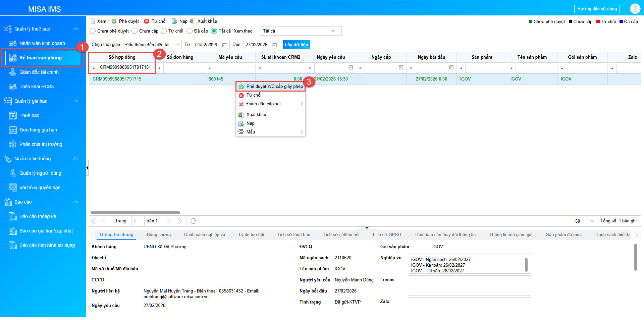
Task: Choose Phê duyệt Y/C cấp giấy phép
Action: click(x=274, y=87)
